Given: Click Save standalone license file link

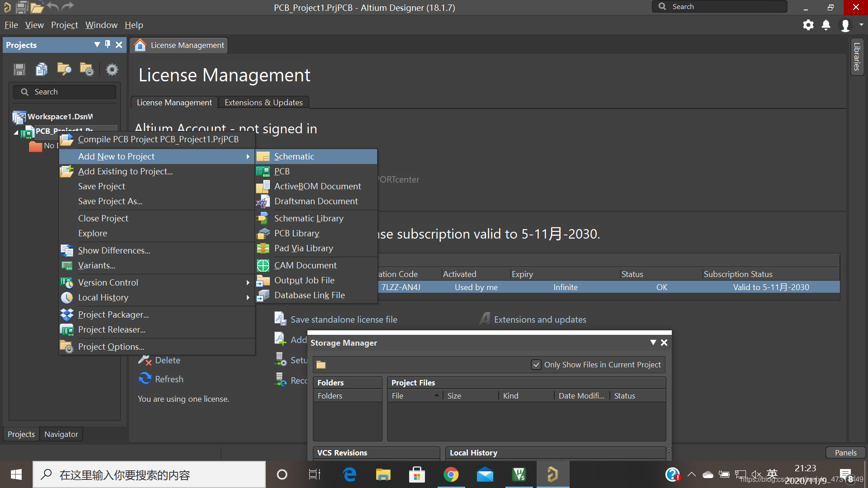Looking at the screenshot, I should click(344, 319).
